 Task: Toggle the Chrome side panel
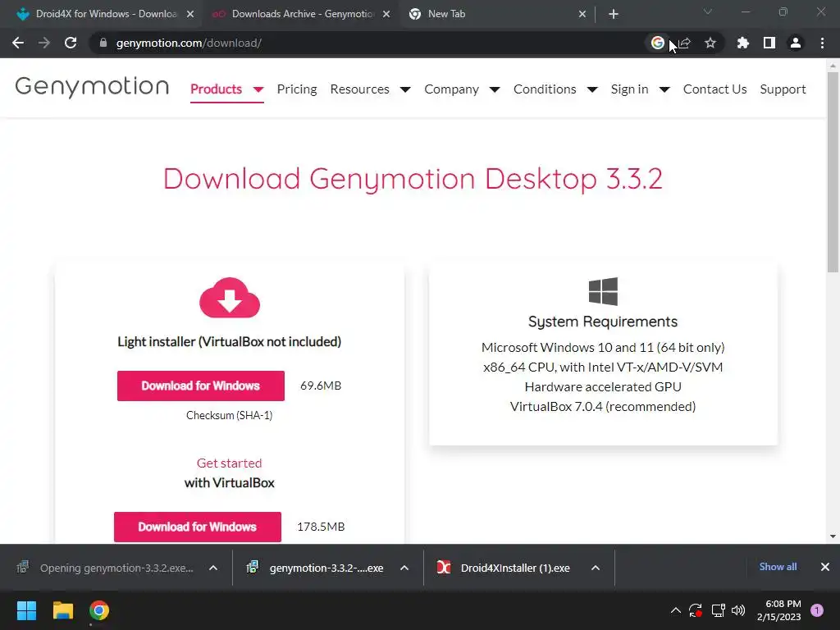click(x=769, y=43)
